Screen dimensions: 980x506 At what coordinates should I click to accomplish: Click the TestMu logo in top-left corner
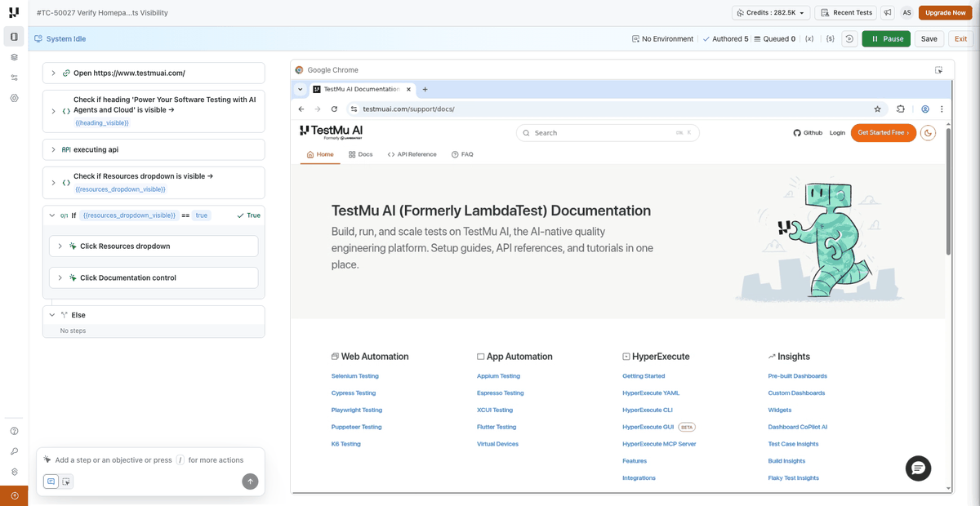coord(14,12)
